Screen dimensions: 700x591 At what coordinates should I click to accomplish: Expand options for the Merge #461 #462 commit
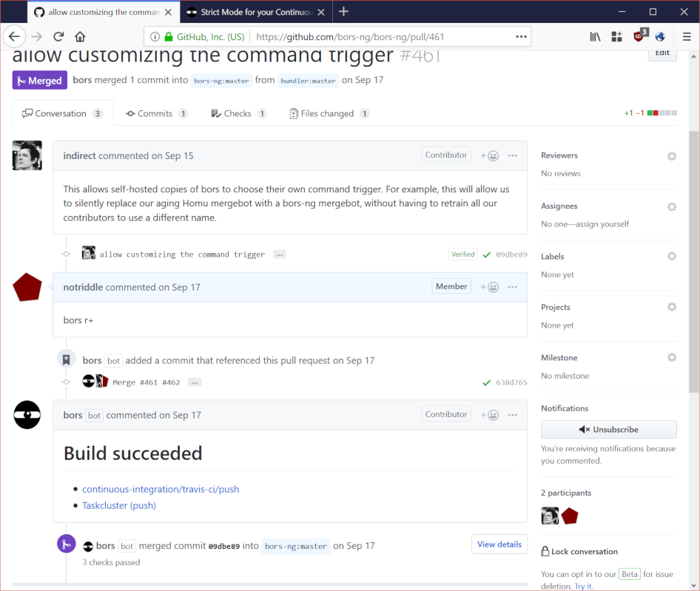[193, 382]
